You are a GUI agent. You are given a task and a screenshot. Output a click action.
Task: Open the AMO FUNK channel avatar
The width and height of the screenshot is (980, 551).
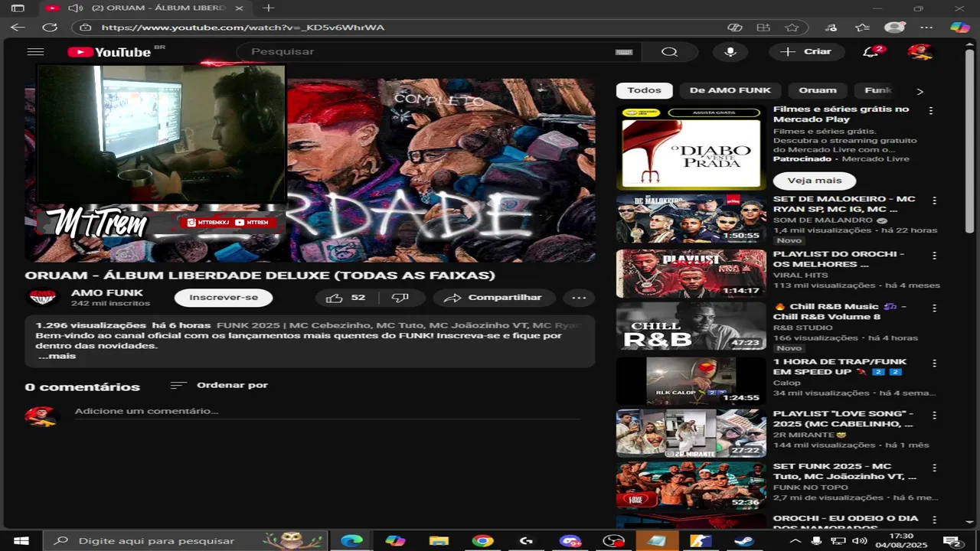pyautogui.click(x=43, y=298)
